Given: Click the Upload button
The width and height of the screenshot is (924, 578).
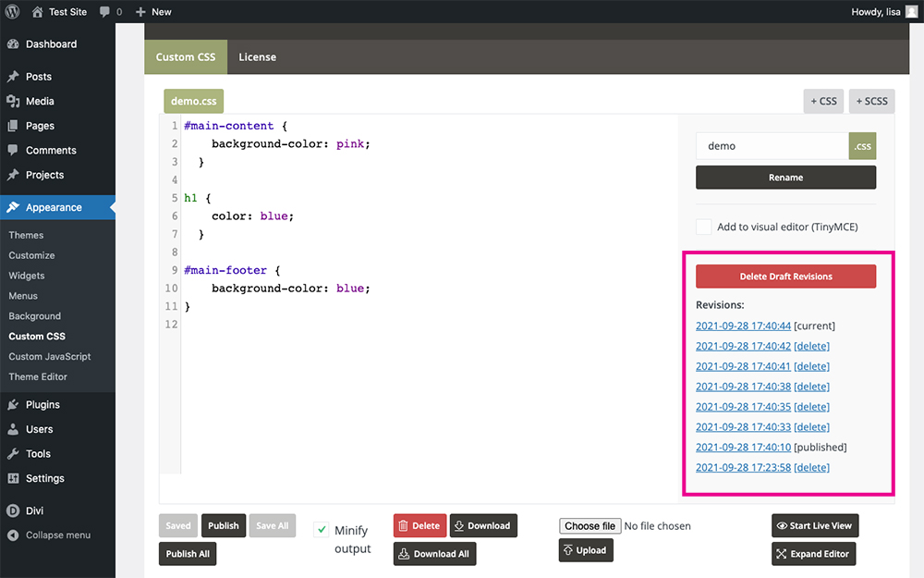Looking at the screenshot, I should [586, 550].
